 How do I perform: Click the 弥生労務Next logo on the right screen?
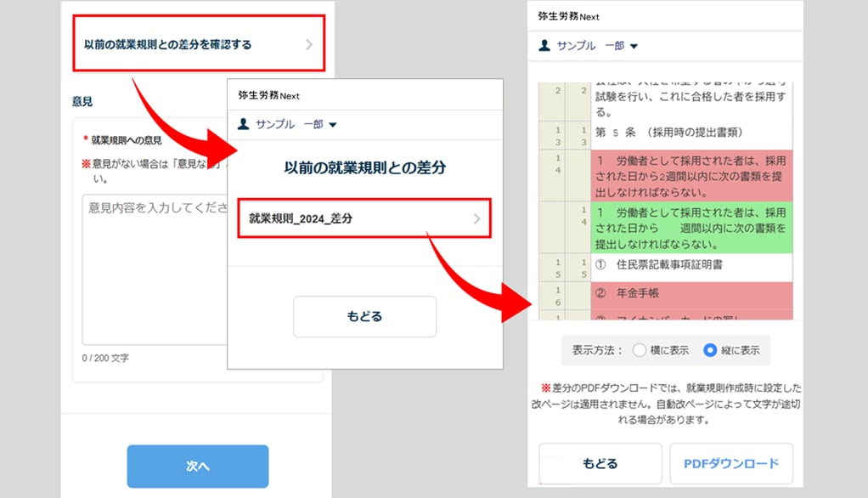tap(568, 16)
